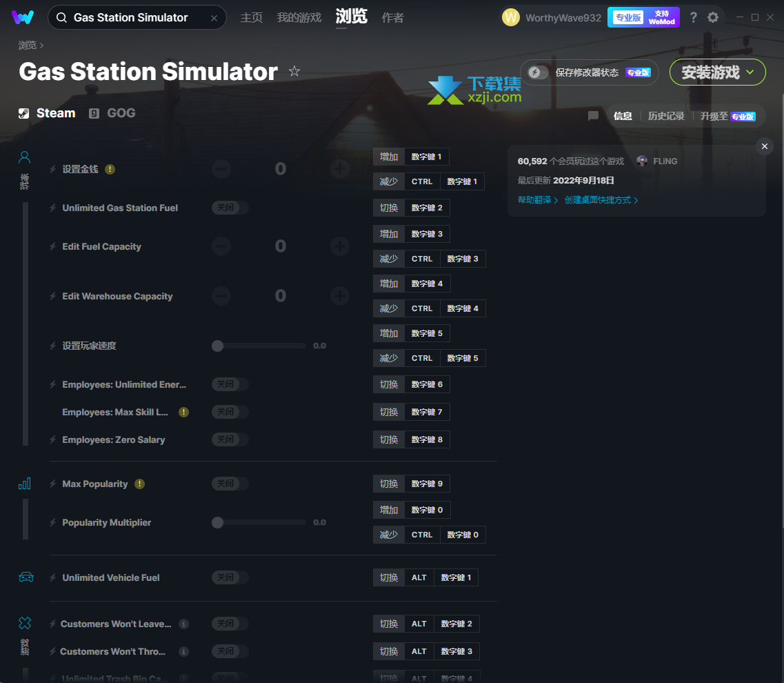Viewport: 784px width, 683px height.
Task: Select the Steam platform tab
Action: (47, 113)
